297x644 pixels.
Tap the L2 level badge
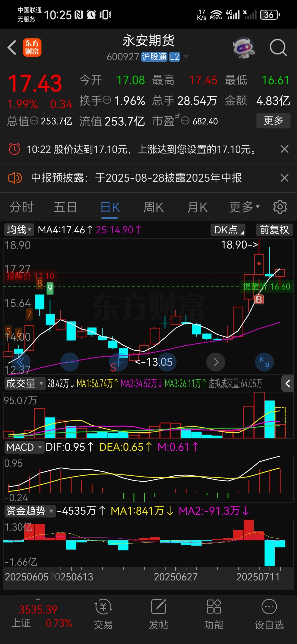pos(175,57)
